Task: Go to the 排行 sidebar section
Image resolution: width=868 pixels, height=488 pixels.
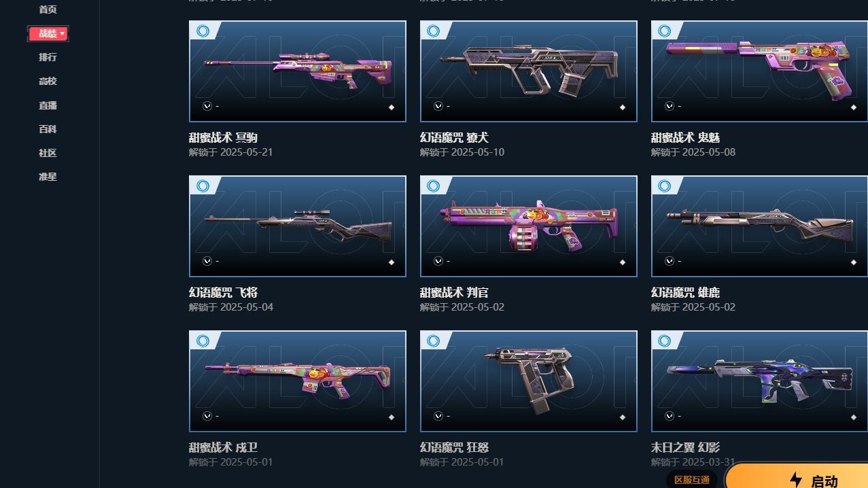Action: point(48,57)
